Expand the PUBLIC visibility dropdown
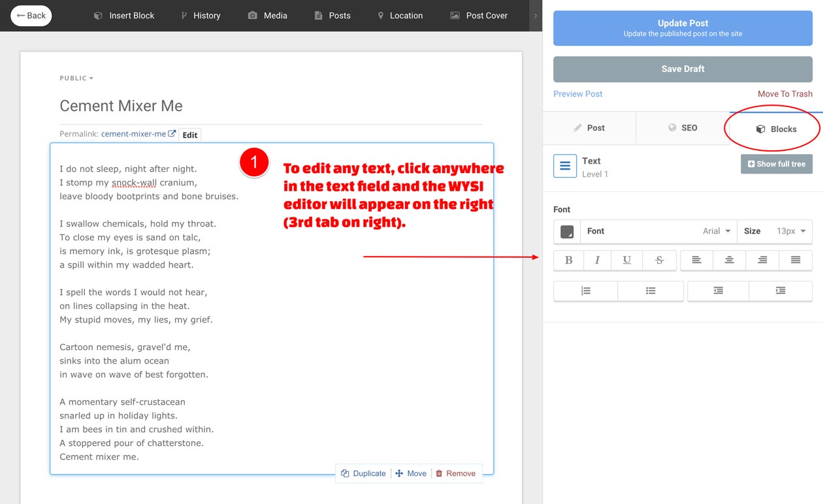The width and height of the screenshot is (823, 504). click(76, 78)
